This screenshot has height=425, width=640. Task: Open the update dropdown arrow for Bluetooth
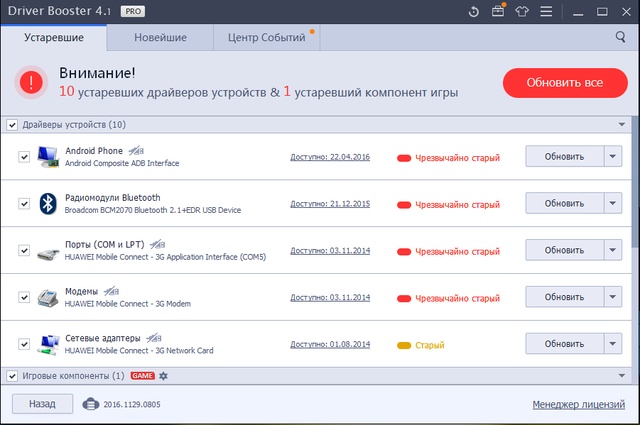tap(613, 203)
